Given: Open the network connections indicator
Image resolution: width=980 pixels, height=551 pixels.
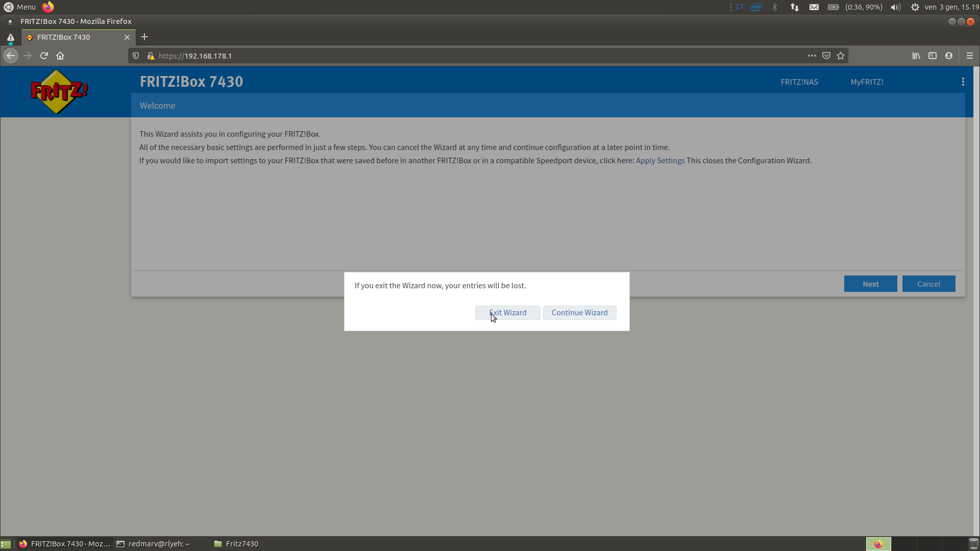Looking at the screenshot, I should [795, 7].
